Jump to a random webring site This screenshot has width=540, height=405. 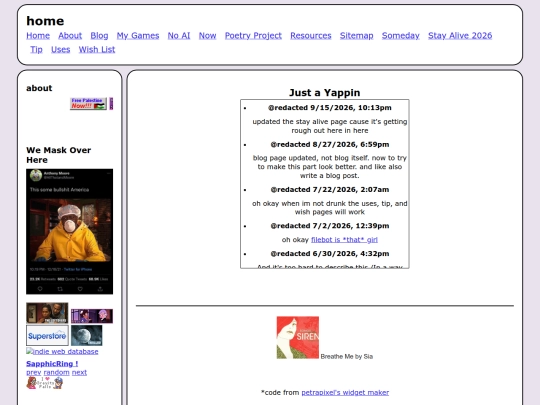click(56, 372)
